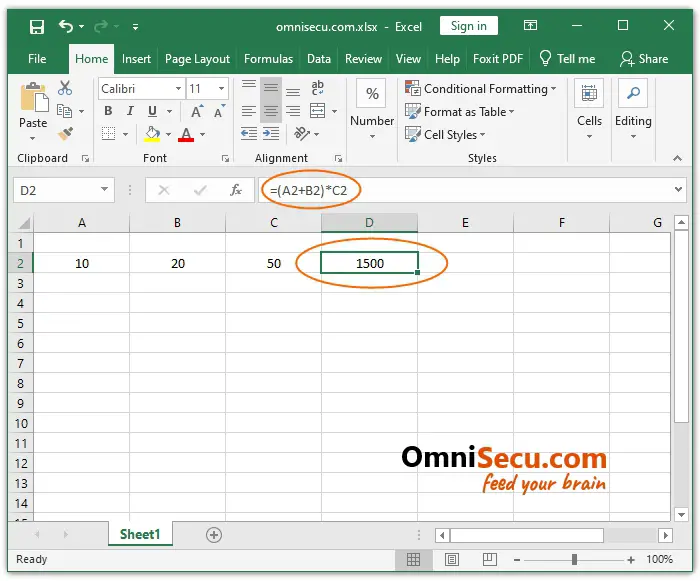700x581 pixels.
Task: Apply the red Font Color
Action: [x=186, y=134]
